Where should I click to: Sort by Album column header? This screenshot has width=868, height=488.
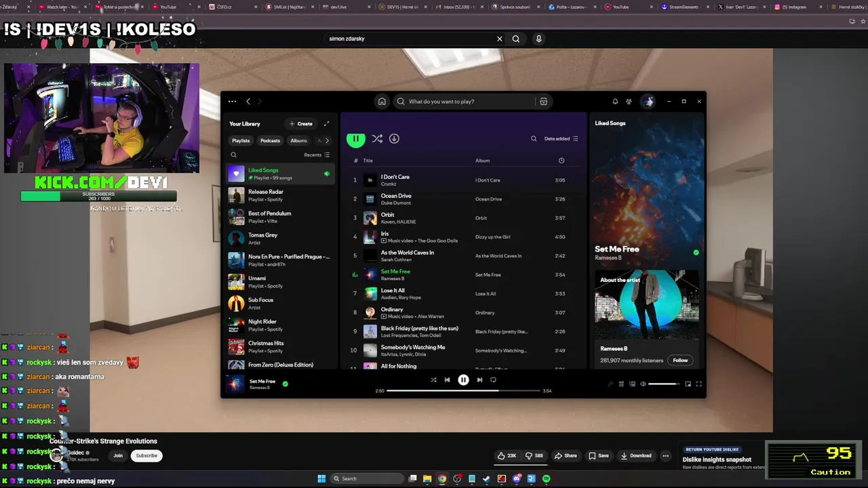click(x=482, y=161)
